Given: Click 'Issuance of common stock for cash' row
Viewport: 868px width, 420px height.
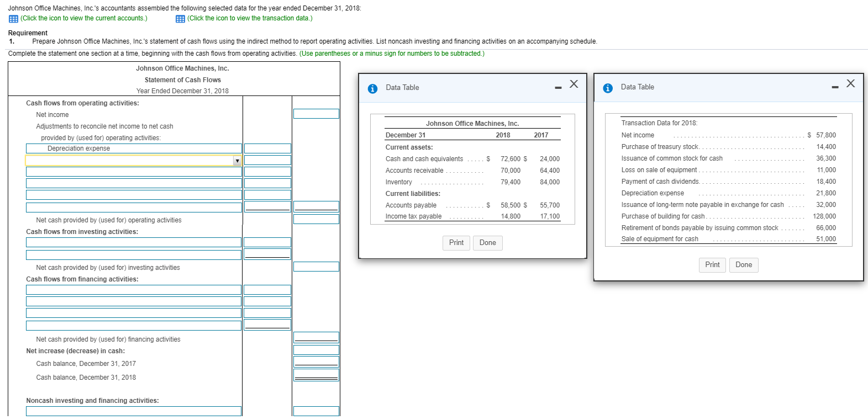Looking at the screenshot, I should (728, 158).
